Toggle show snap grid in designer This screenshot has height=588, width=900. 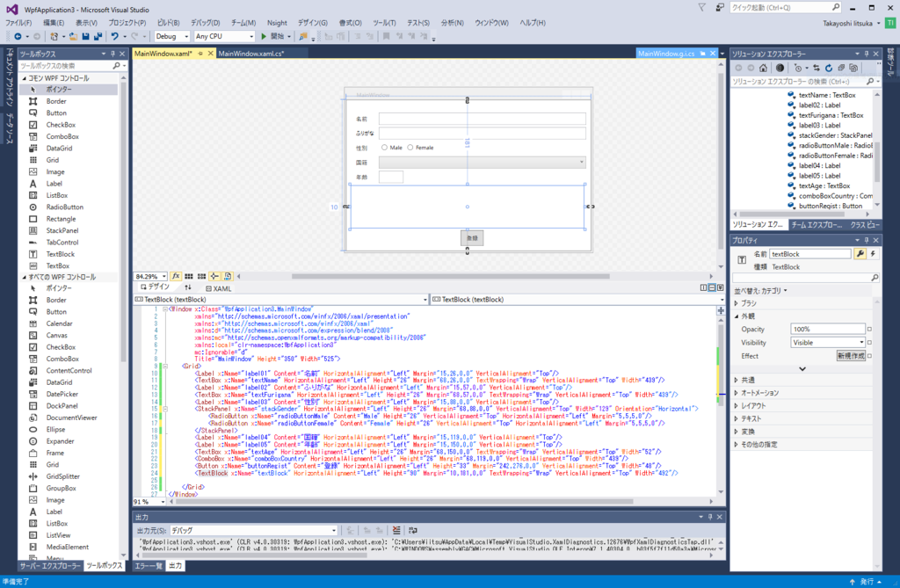188,276
